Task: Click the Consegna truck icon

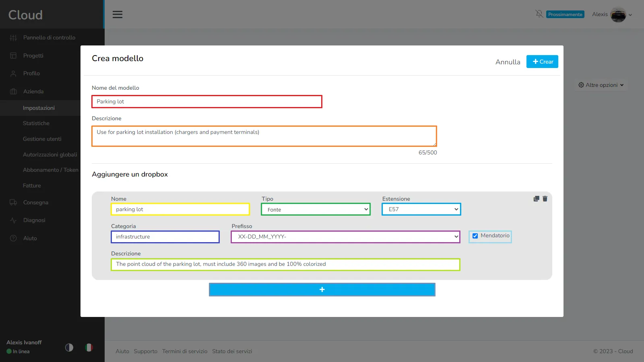Action: click(13, 202)
